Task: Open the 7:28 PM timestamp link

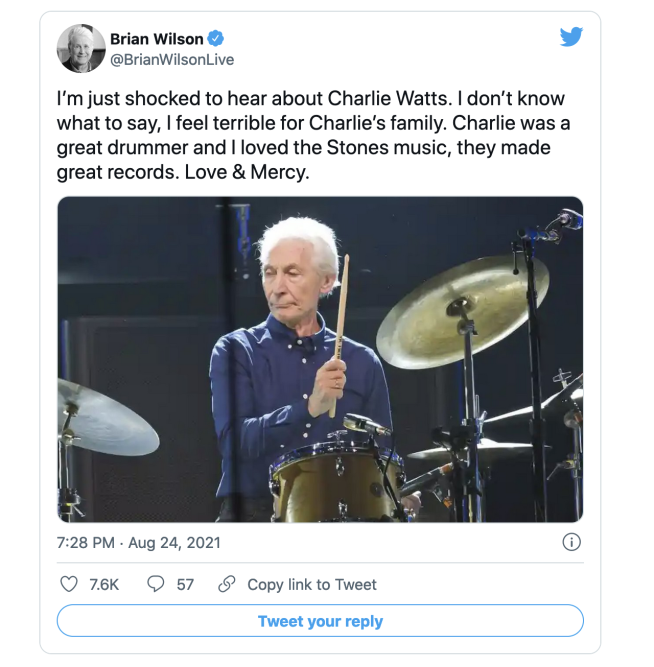Action: pos(86,542)
